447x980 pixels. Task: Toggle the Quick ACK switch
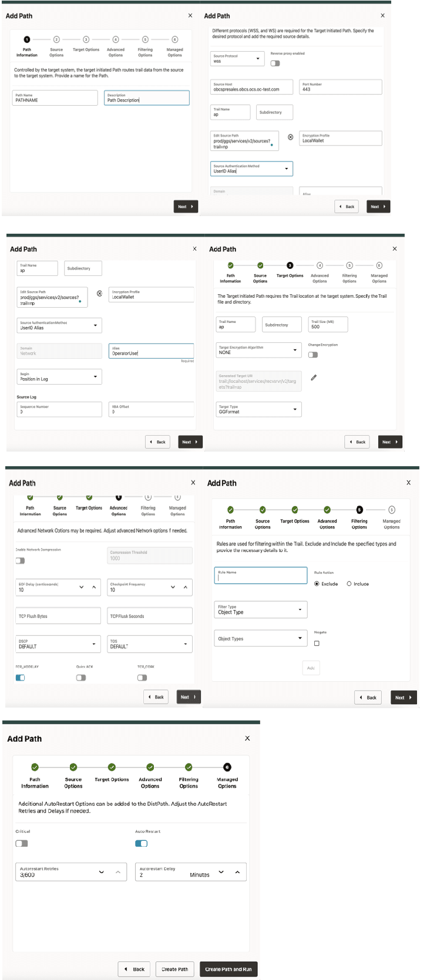(x=81, y=678)
